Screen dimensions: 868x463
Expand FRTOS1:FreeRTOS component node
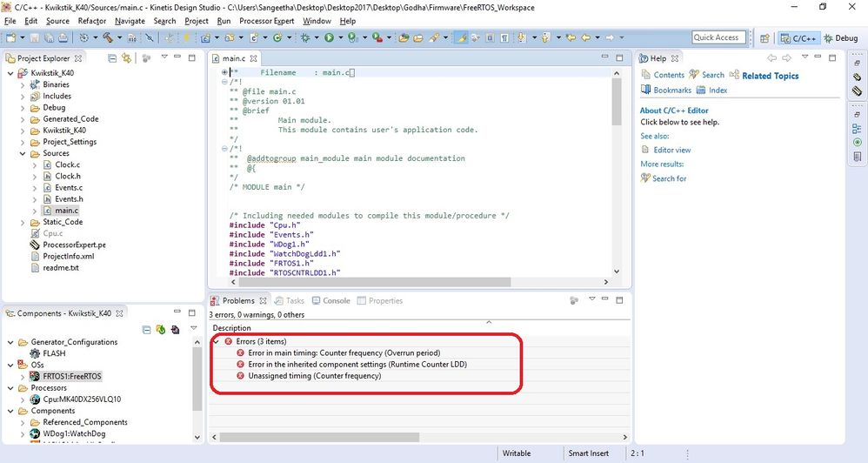coord(23,377)
